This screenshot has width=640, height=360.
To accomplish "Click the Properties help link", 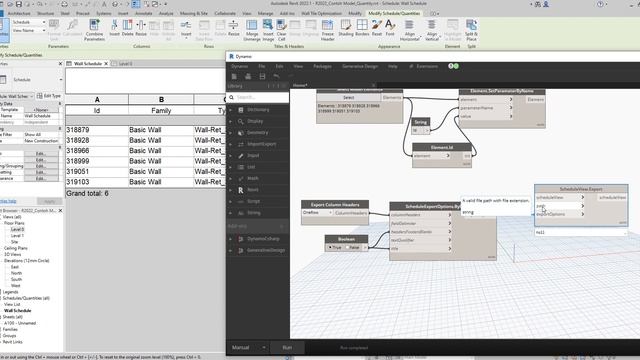I will point(8,201).
